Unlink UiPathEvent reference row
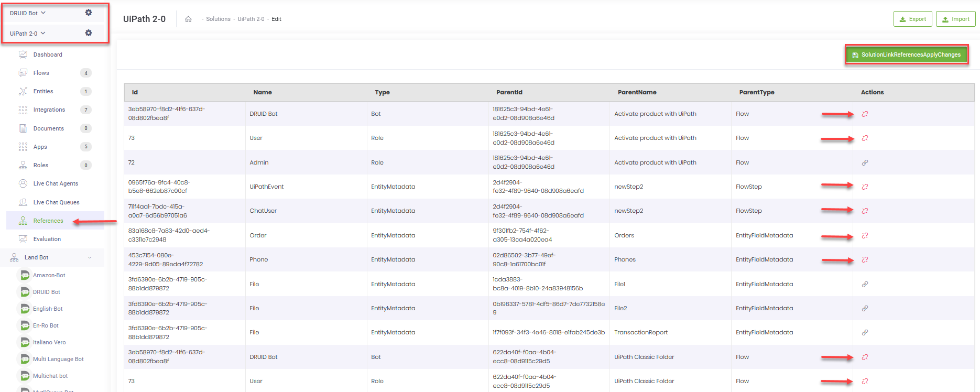The image size is (980, 392). pyautogui.click(x=865, y=187)
